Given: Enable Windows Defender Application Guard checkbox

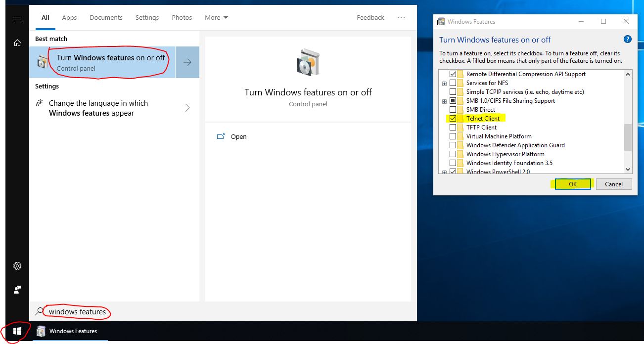Looking at the screenshot, I should point(453,145).
